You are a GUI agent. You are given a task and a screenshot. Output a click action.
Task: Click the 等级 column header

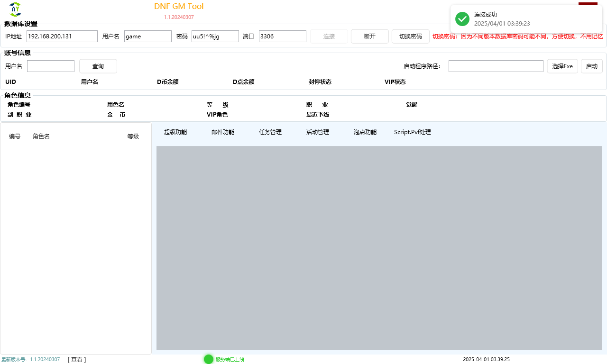point(133,136)
